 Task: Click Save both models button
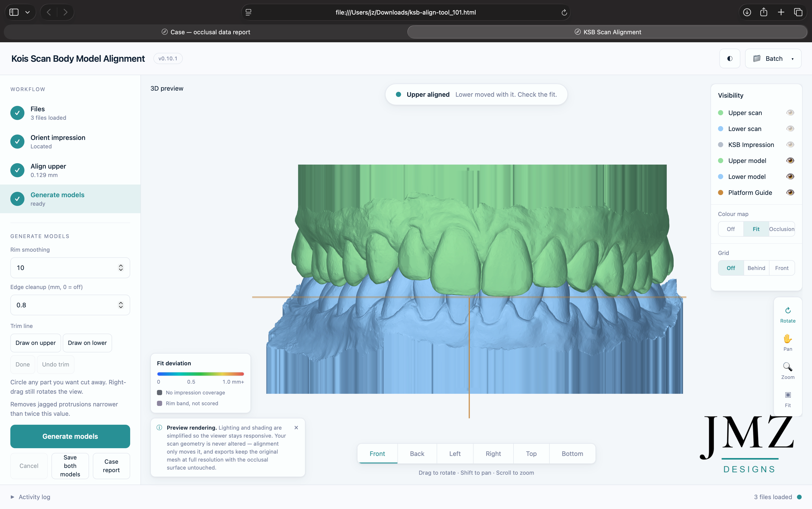[70, 466]
